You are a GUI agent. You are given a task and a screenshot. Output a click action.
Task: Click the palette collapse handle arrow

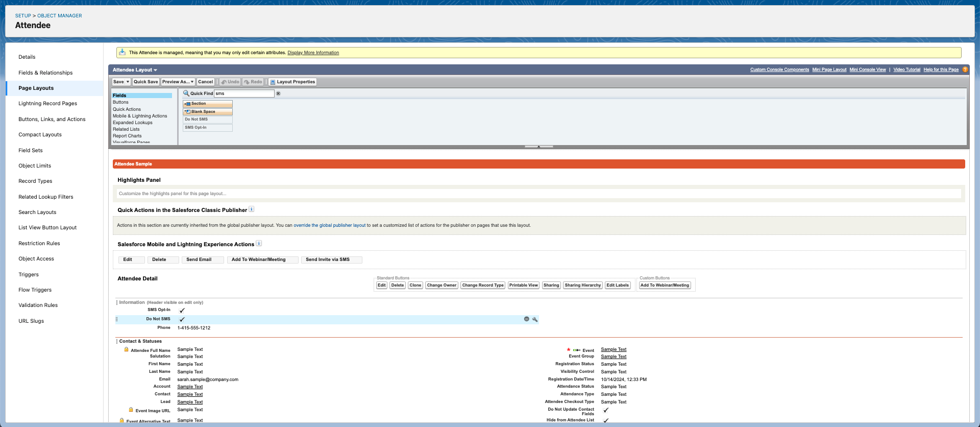pyautogui.click(x=538, y=147)
